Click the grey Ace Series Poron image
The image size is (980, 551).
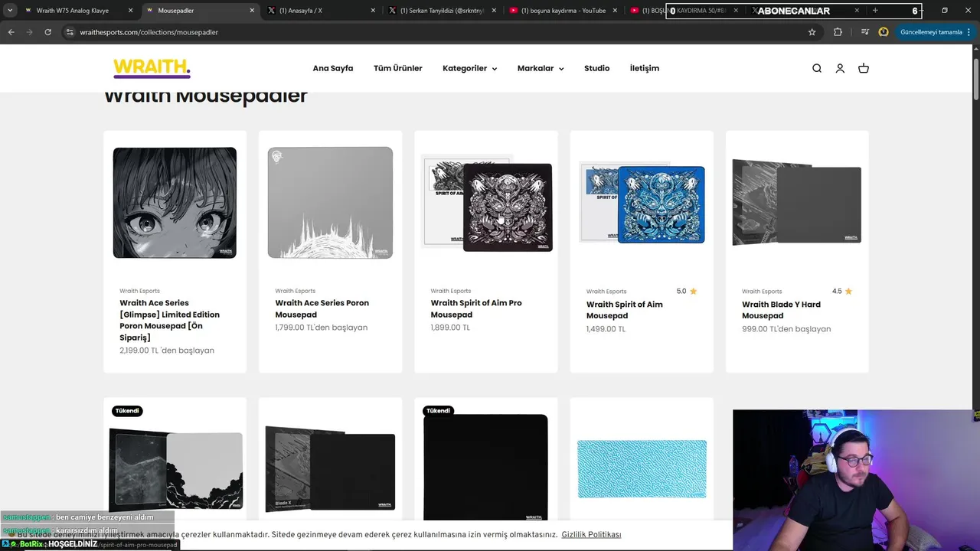click(x=330, y=203)
